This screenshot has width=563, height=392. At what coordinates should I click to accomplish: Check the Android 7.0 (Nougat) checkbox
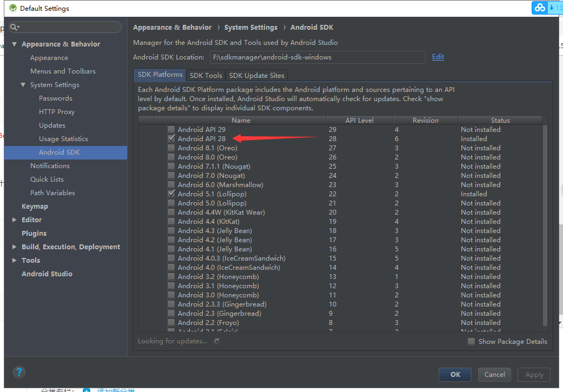click(x=171, y=175)
